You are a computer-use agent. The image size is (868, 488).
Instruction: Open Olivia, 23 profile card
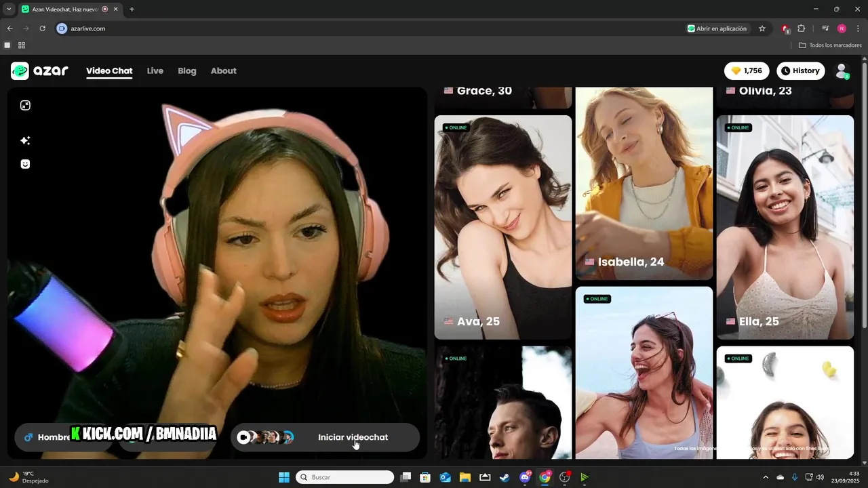click(785, 97)
